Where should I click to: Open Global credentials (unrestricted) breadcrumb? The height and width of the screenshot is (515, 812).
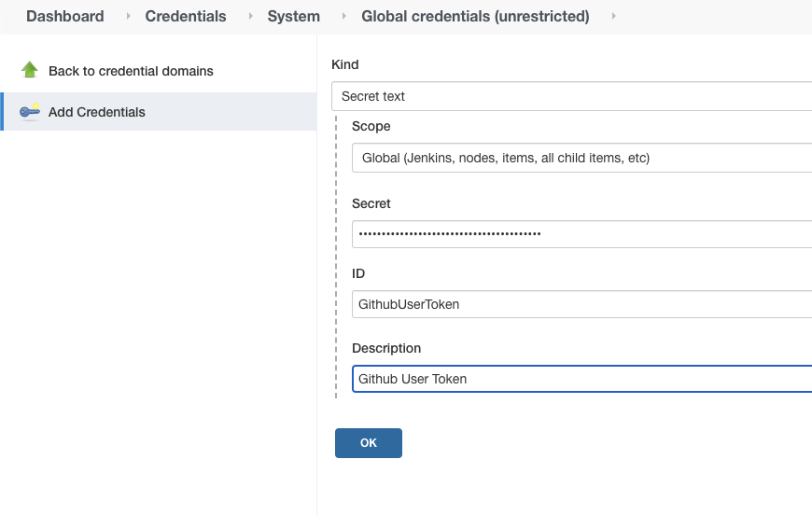475,16
